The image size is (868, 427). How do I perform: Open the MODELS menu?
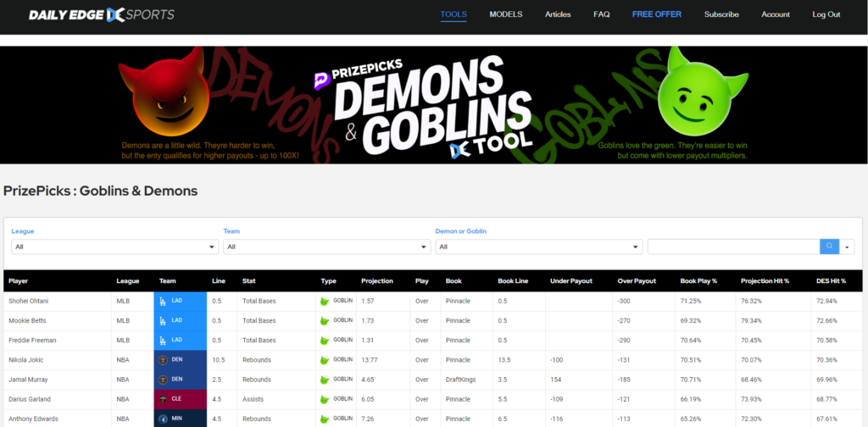pos(506,14)
